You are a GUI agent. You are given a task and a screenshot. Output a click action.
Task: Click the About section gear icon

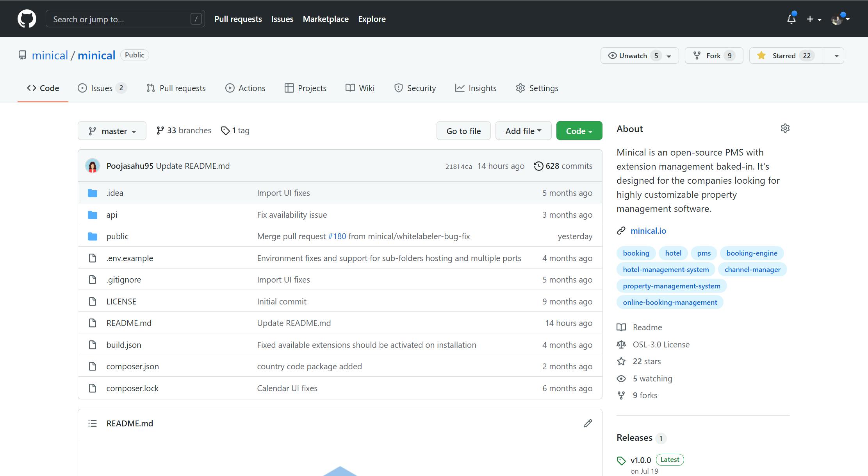(x=785, y=129)
